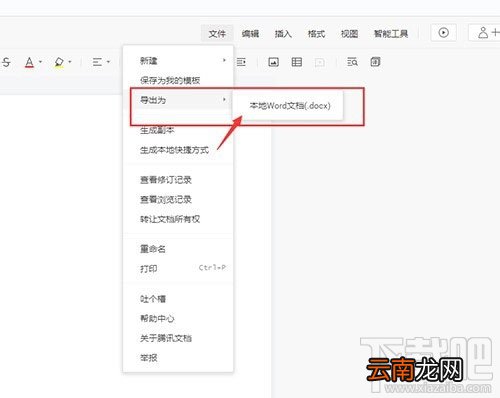Open 查看浏览记录
The width and height of the screenshot is (500, 398).
tap(166, 200)
